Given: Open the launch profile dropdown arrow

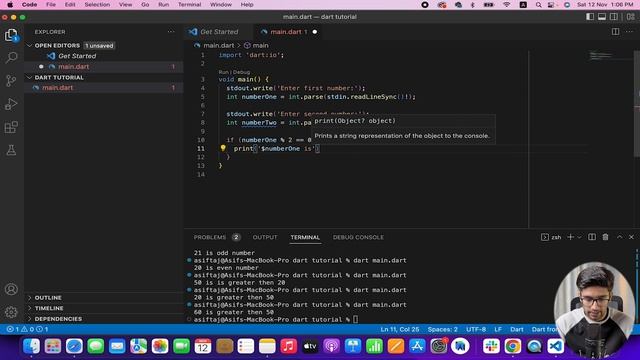Looking at the screenshot, I should pyautogui.click(x=579, y=237).
